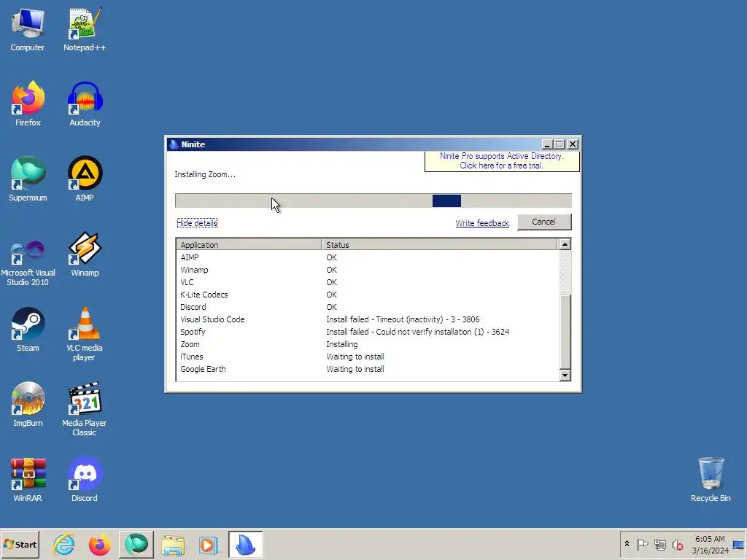The height and width of the screenshot is (560, 747).
Task: Select the VLC media player shortcut
Action: tap(85, 334)
